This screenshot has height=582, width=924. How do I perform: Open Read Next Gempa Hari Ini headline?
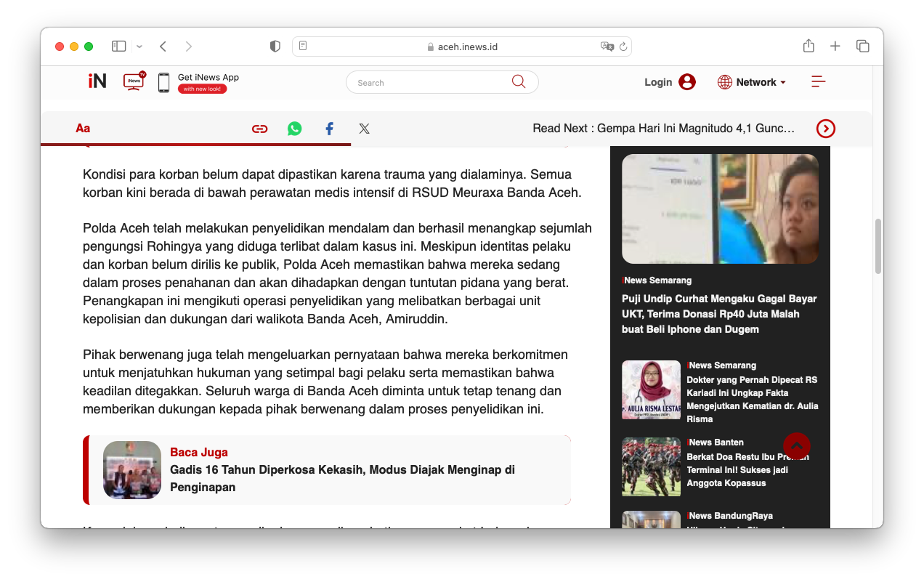click(664, 128)
